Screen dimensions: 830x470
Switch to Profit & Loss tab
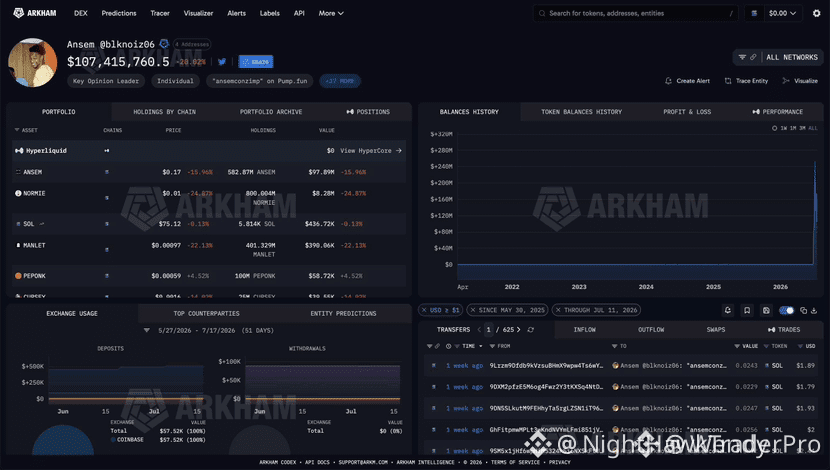[687, 112]
